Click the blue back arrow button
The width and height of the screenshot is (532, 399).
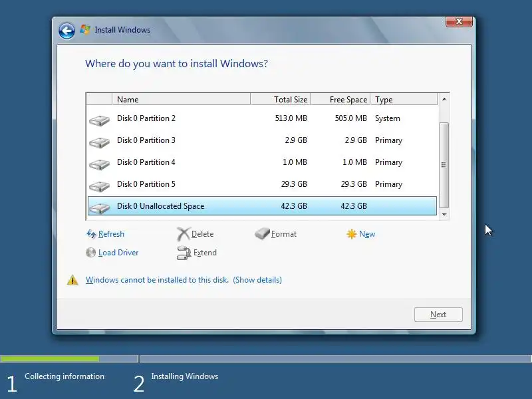point(66,31)
